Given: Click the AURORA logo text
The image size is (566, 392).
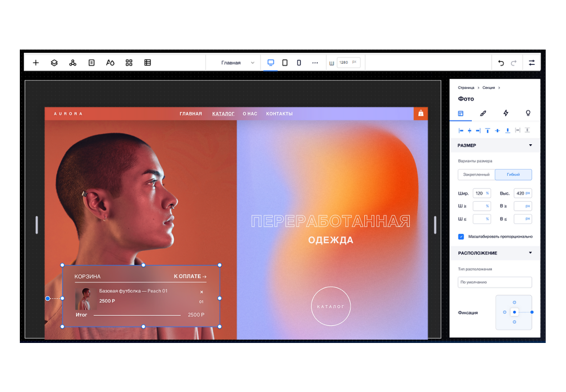Looking at the screenshot, I should 68,113.
